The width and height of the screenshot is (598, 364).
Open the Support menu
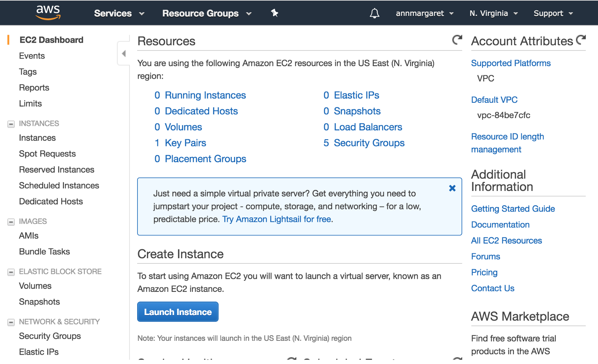pos(553,13)
